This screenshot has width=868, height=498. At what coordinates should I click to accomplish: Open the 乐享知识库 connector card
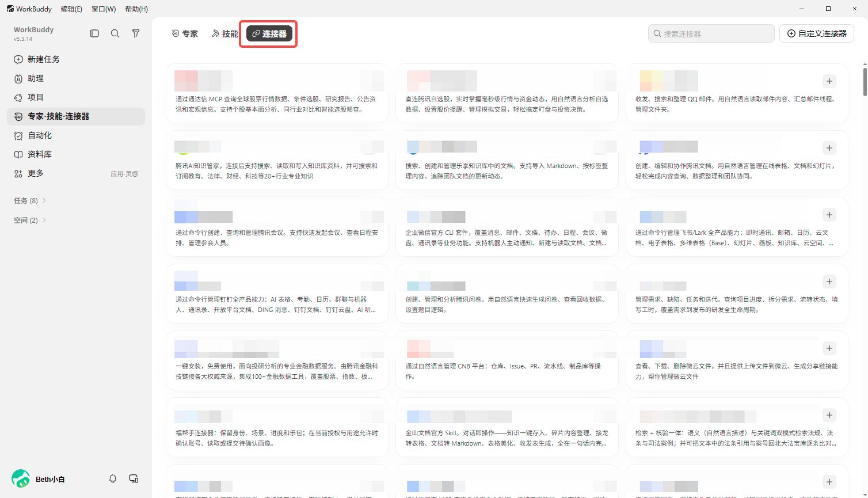click(x=507, y=159)
